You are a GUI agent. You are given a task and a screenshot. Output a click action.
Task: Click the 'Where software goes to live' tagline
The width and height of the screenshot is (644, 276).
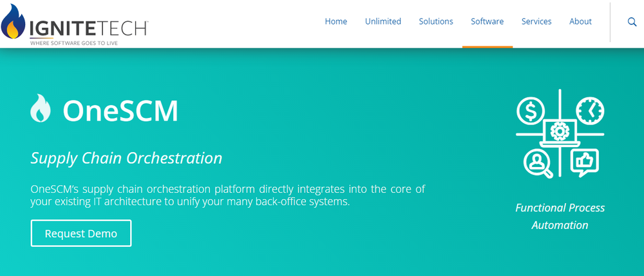(74, 43)
